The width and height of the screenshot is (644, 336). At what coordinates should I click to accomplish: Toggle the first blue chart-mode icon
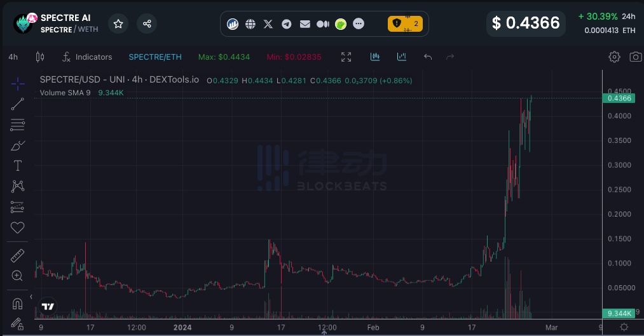click(375, 57)
